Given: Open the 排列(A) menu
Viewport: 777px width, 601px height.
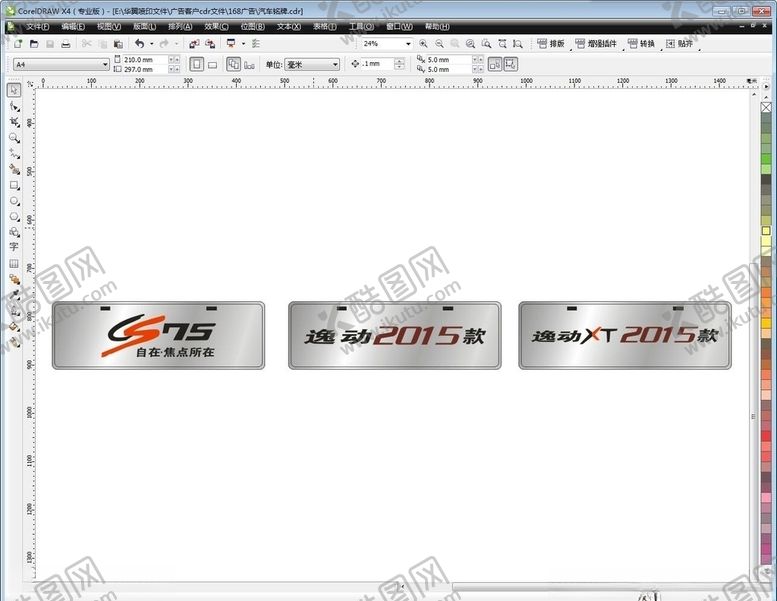Looking at the screenshot, I should coord(180,26).
